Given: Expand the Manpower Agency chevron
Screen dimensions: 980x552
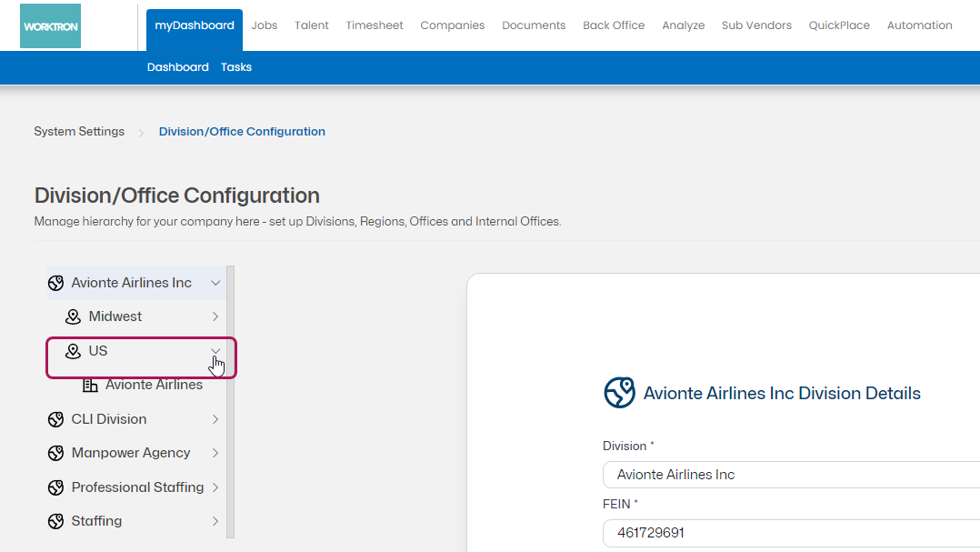Looking at the screenshot, I should [215, 453].
